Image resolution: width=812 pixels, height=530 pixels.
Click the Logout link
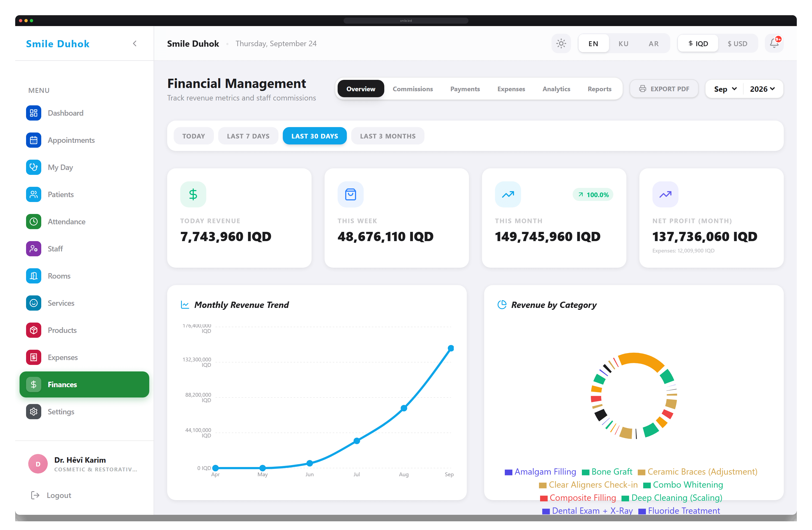click(51, 495)
